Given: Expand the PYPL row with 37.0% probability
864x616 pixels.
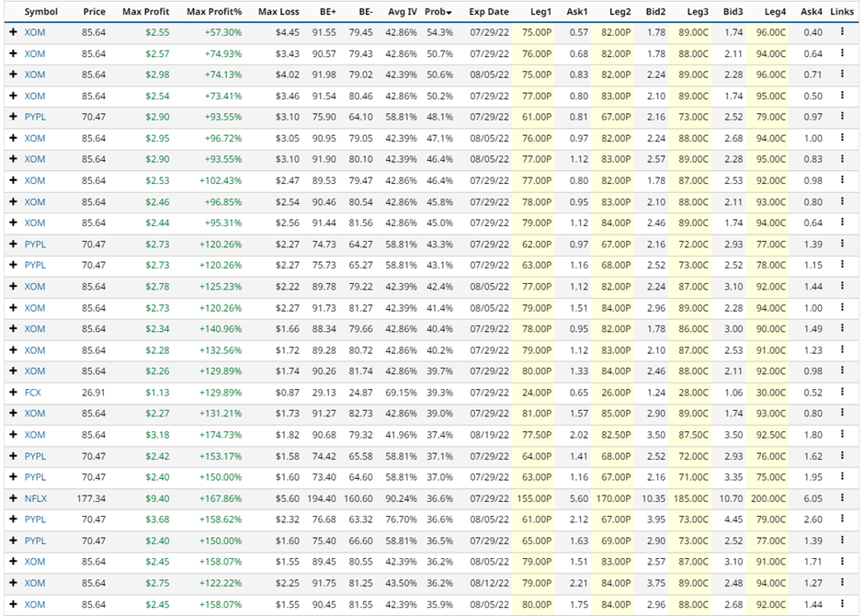Looking at the screenshot, I should point(13,477).
